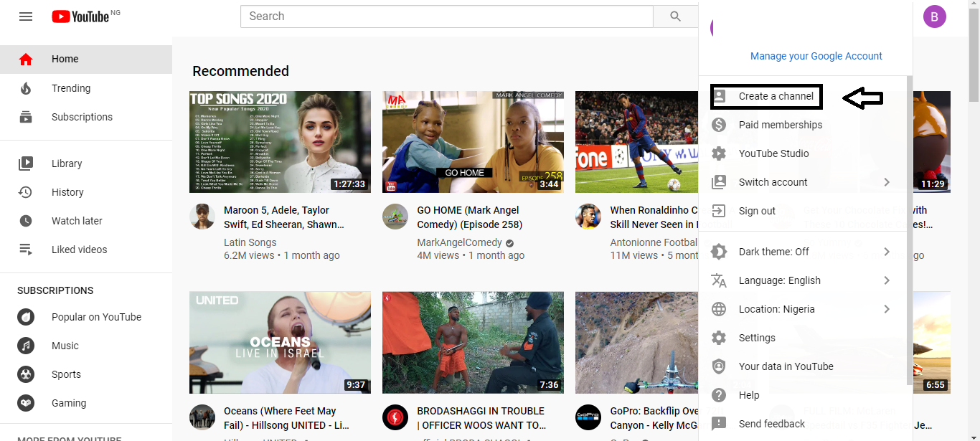The width and height of the screenshot is (980, 441).
Task: Click the Location globe icon
Action: 719,309
